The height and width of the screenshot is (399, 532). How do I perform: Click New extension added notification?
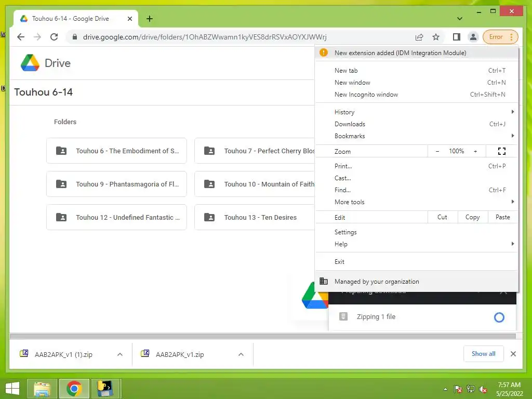417,53
